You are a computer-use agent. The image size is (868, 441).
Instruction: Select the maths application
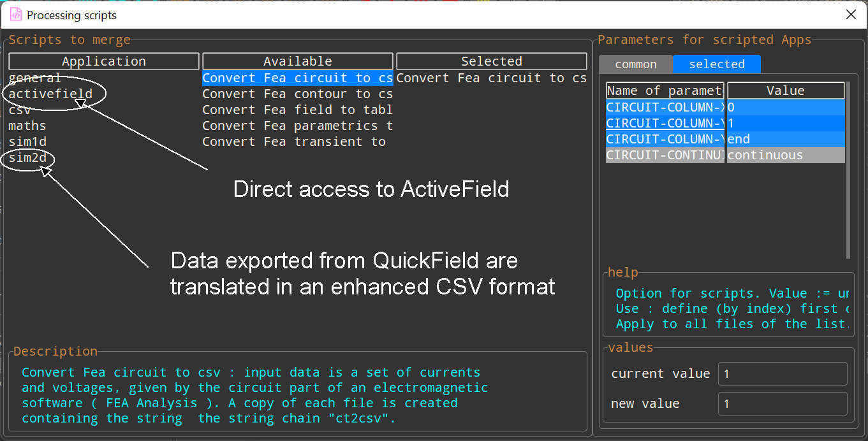click(27, 126)
